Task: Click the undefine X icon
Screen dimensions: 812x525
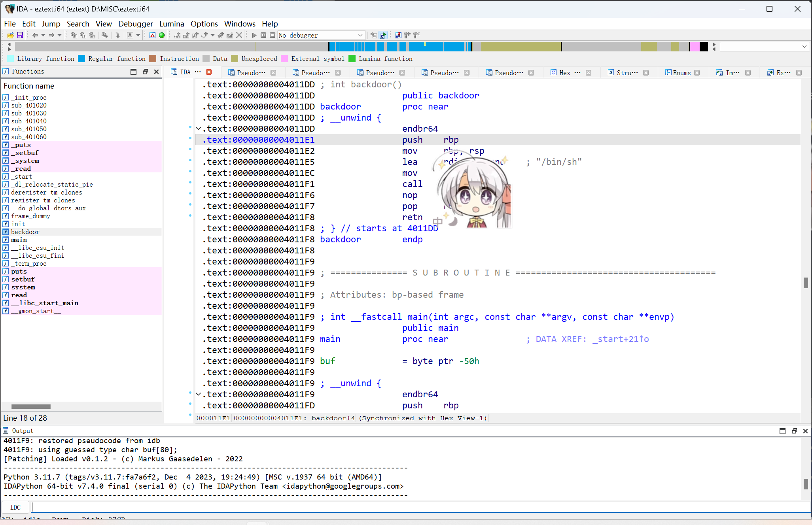Action: 239,35
